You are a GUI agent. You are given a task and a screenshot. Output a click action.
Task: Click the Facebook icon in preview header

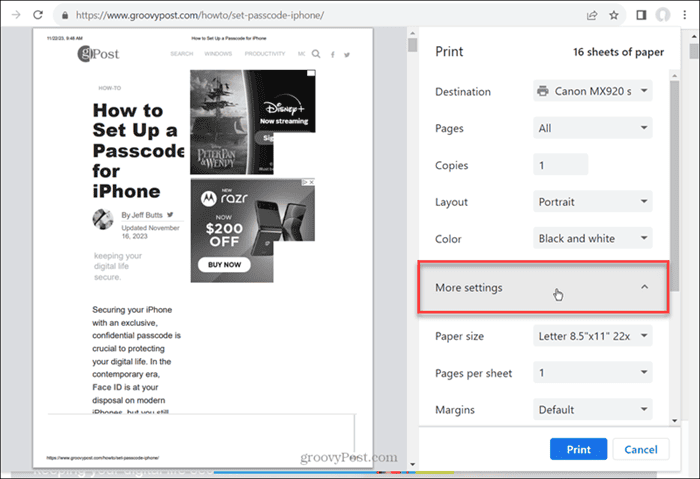click(x=333, y=54)
